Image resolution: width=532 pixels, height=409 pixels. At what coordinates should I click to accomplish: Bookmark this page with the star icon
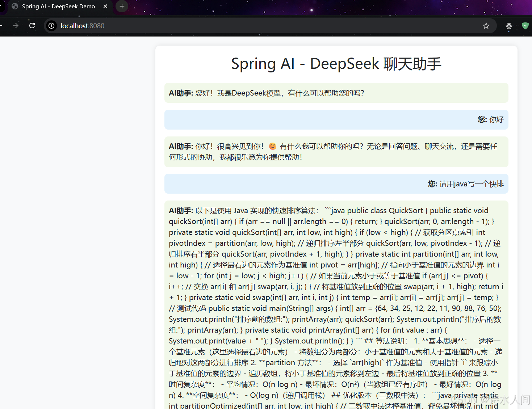(x=486, y=26)
